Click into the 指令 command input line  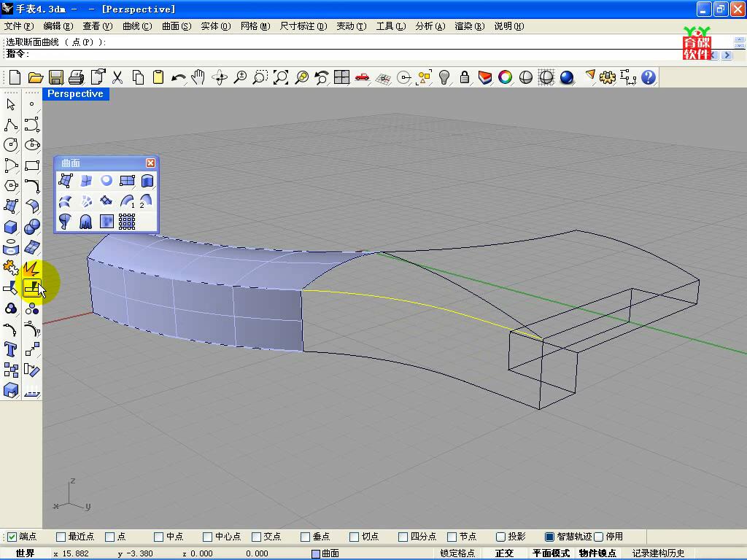pyautogui.click(x=352, y=54)
